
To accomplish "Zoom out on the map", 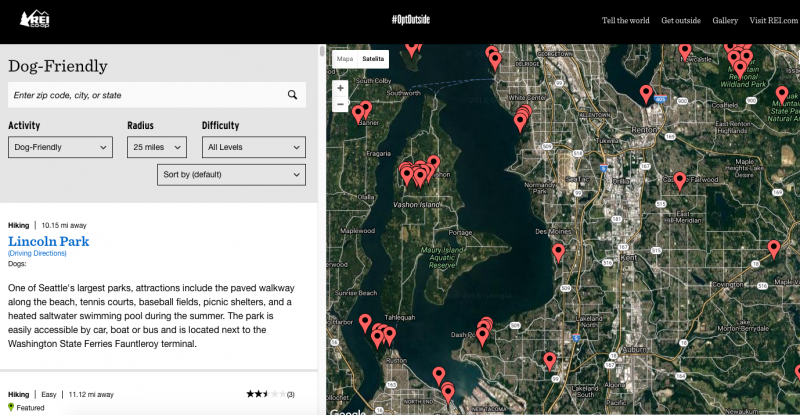I will point(340,104).
